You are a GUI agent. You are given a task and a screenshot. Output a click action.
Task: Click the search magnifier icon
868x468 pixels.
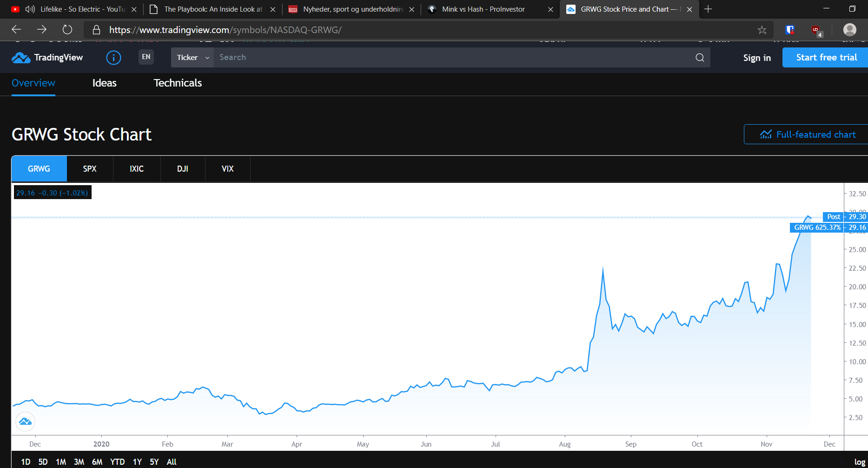pyautogui.click(x=700, y=58)
